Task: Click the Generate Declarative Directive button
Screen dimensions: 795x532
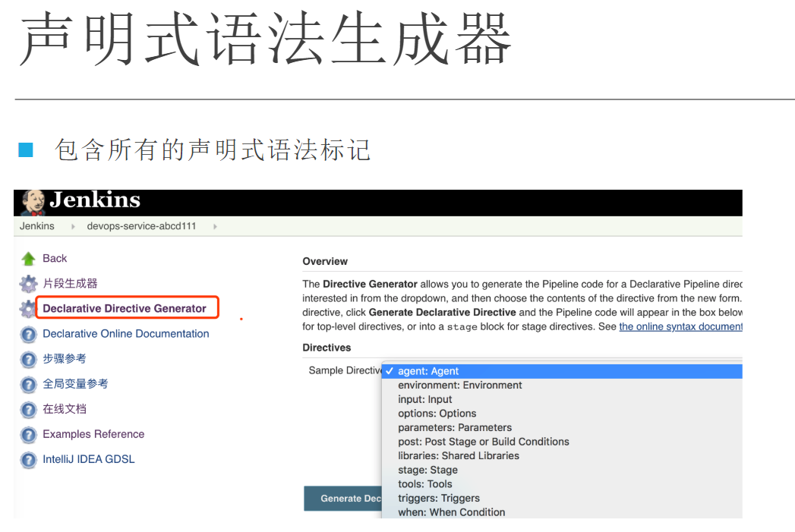Action: [343, 499]
